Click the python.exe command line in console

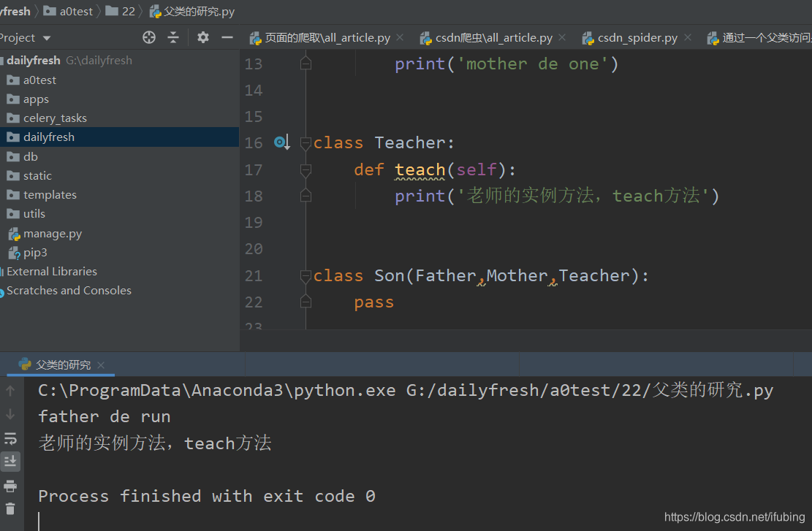406,390
